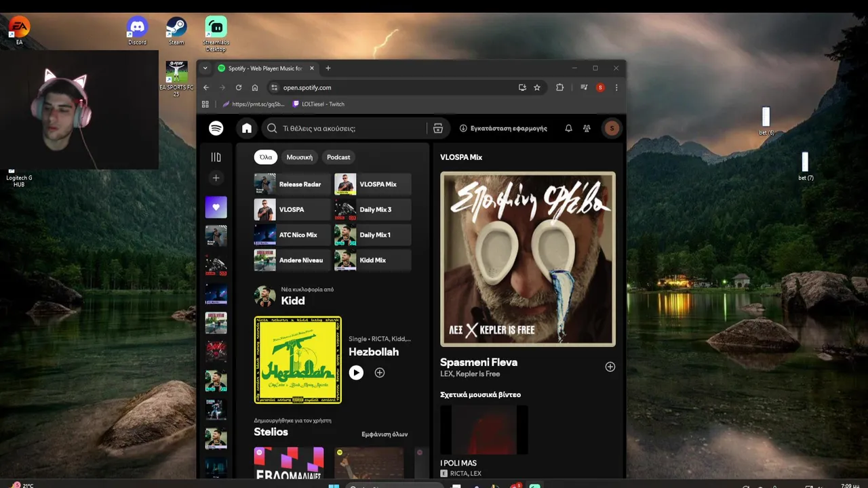Select the Μουσική filter chip
The image size is (868, 488).
[x=300, y=157]
